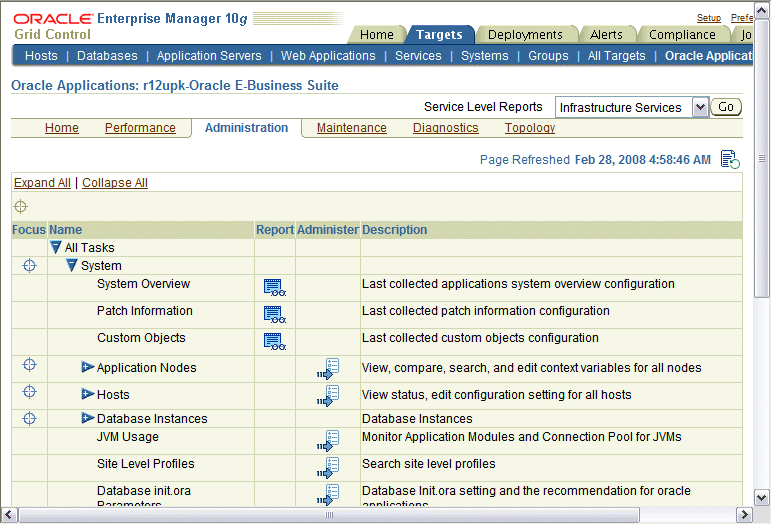Select the Administration page tab
This screenshot has height=525, width=772.
tap(246, 128)
